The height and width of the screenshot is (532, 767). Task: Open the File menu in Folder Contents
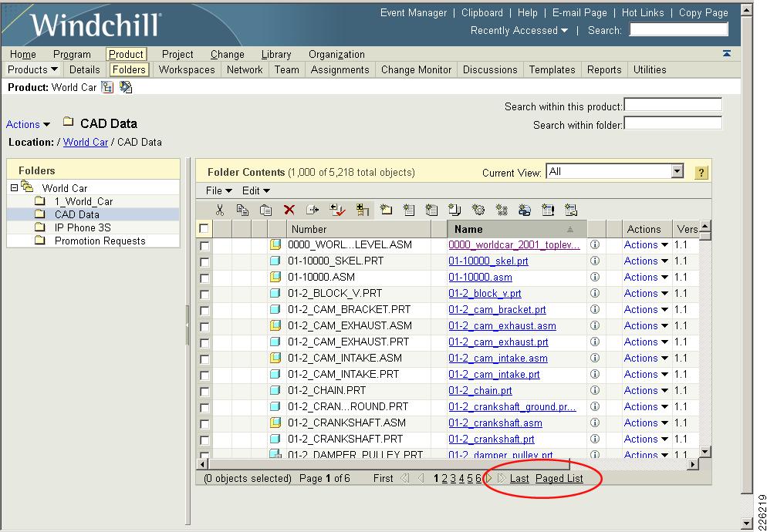[x=218, y=190]
